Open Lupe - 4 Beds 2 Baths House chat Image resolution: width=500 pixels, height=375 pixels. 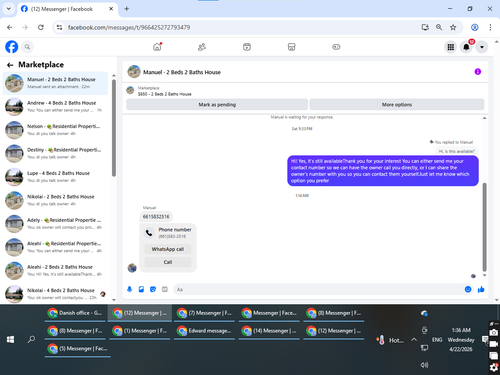[x=56, y=177]
